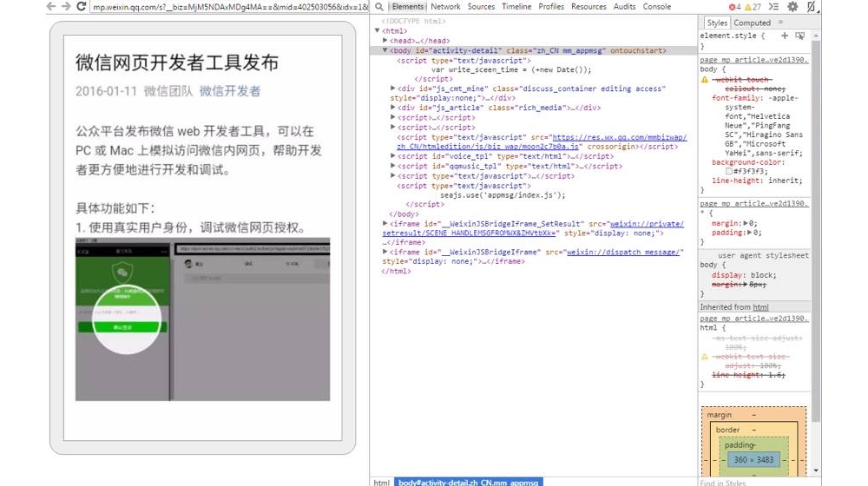Expand the padding shorthand arrow in * rule
Viewport: 868px width, 486px height.
(x=749, y=233)
